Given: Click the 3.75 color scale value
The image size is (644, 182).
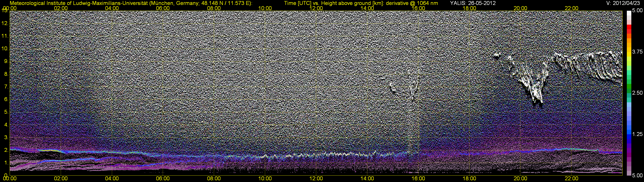Looking at the screenshot, I should tap(637, 52).
